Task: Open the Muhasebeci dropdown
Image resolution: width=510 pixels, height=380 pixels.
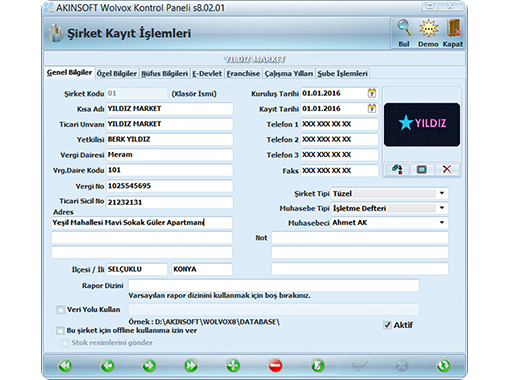Action: [442, 223]
